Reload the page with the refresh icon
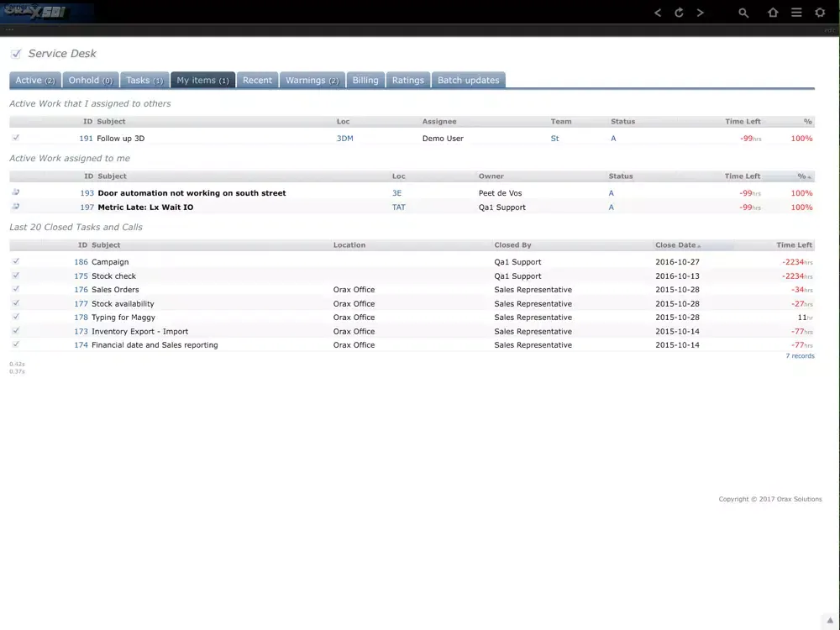 click(x=679, y=13)
